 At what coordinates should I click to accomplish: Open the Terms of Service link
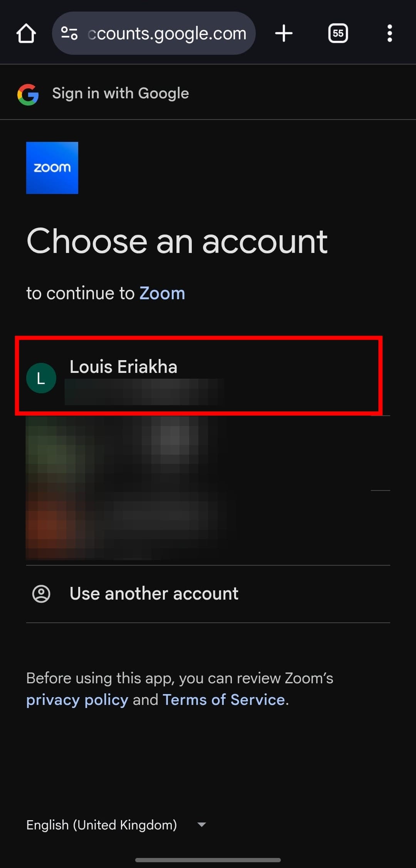tap(224, 699)
